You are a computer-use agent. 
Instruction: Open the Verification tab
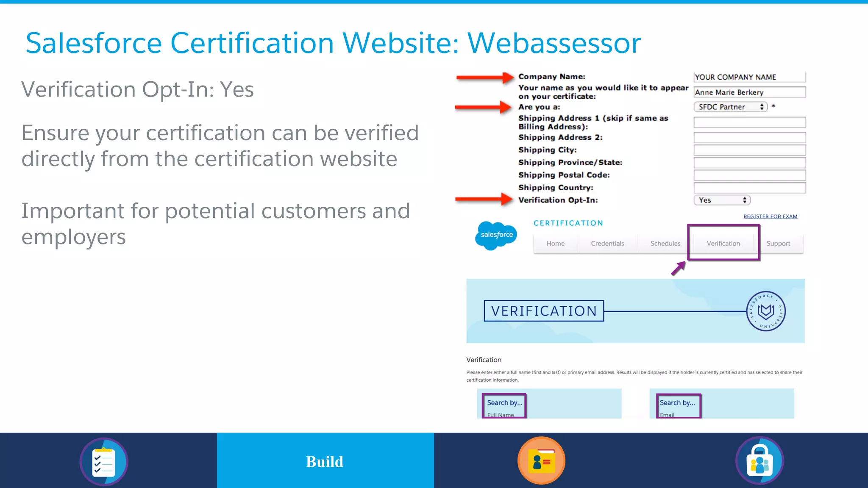723,244
